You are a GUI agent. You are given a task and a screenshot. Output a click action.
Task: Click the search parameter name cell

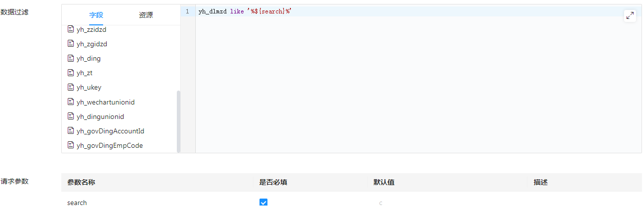77,203
